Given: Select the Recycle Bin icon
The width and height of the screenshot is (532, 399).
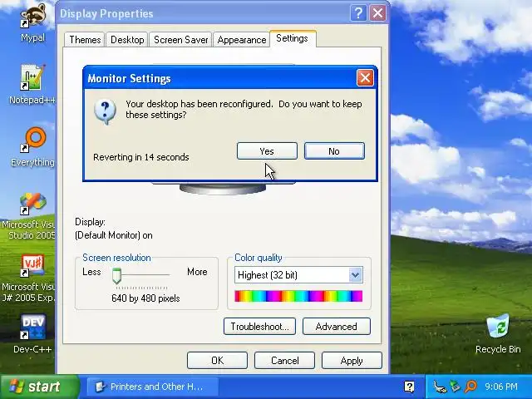Looking at the screenshot, I should [498, 334].
